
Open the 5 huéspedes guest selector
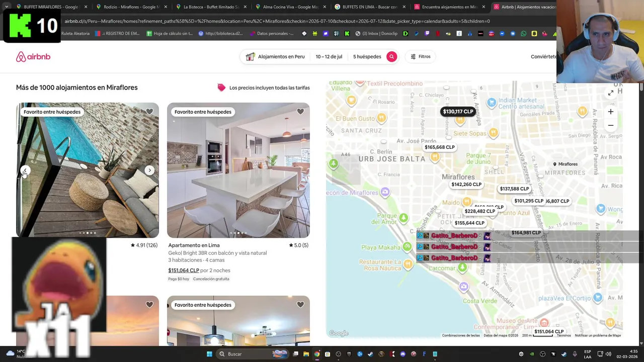click(x=367, y=57)
